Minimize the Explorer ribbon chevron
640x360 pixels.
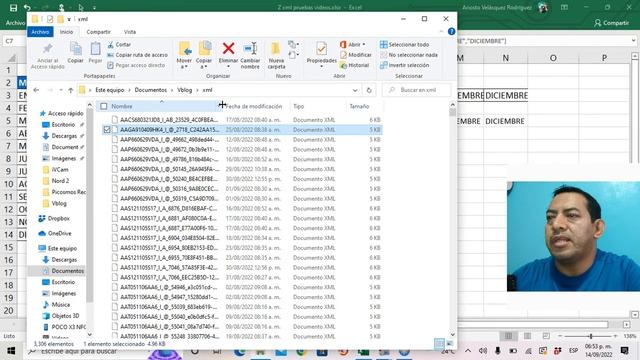click(x=441, y=31)
